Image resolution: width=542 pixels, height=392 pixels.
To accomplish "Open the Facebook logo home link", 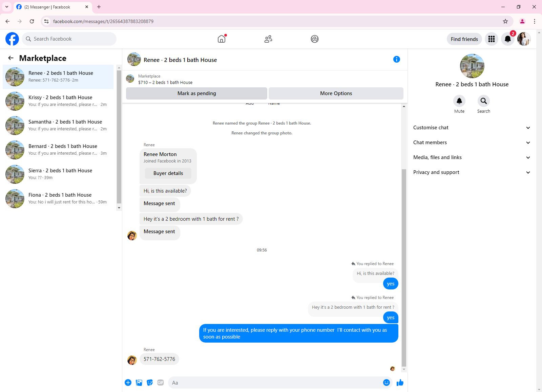I will pyautogui.click(x=12, y=39).
